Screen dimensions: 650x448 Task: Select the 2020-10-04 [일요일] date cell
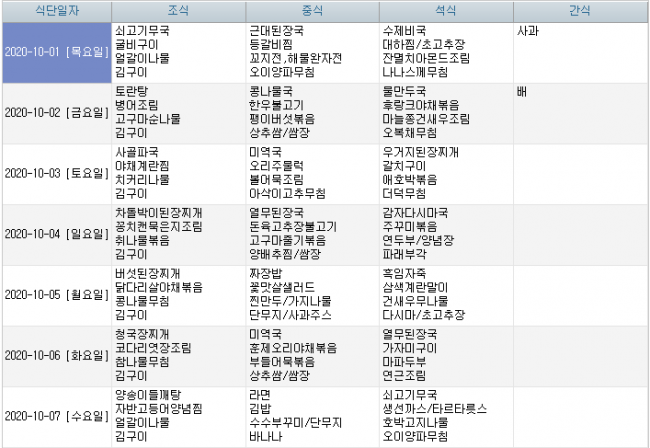coord(56,233)
